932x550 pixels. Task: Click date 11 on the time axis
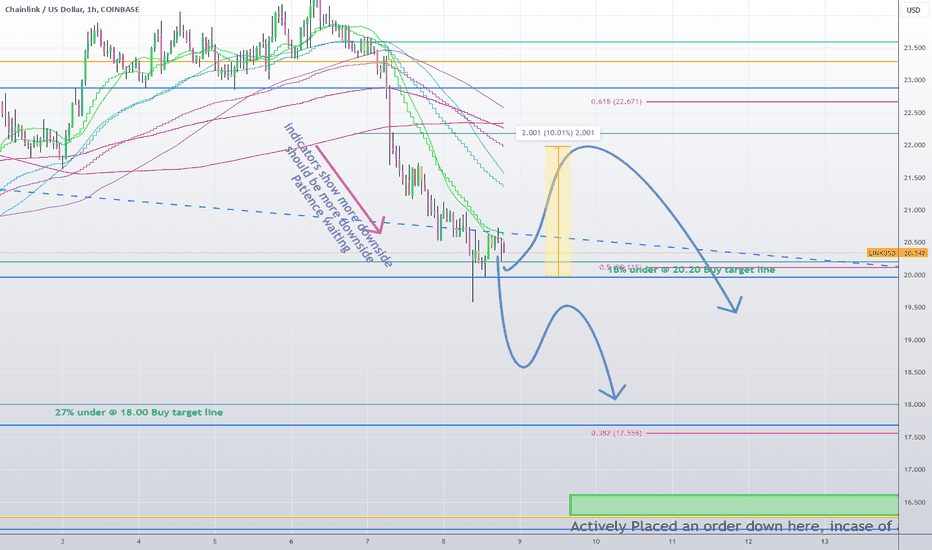click(672, 542)
